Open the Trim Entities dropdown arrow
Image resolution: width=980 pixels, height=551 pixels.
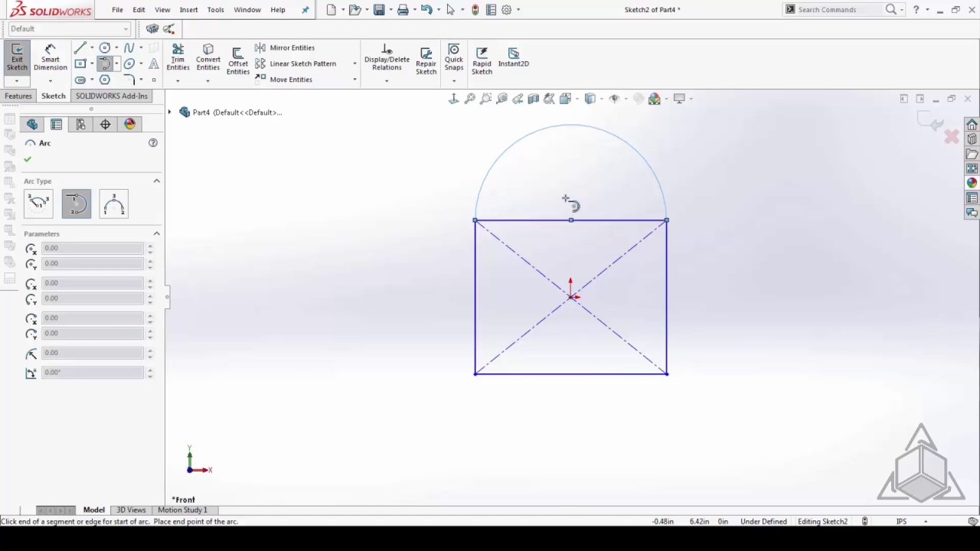(x=178, y=80)
